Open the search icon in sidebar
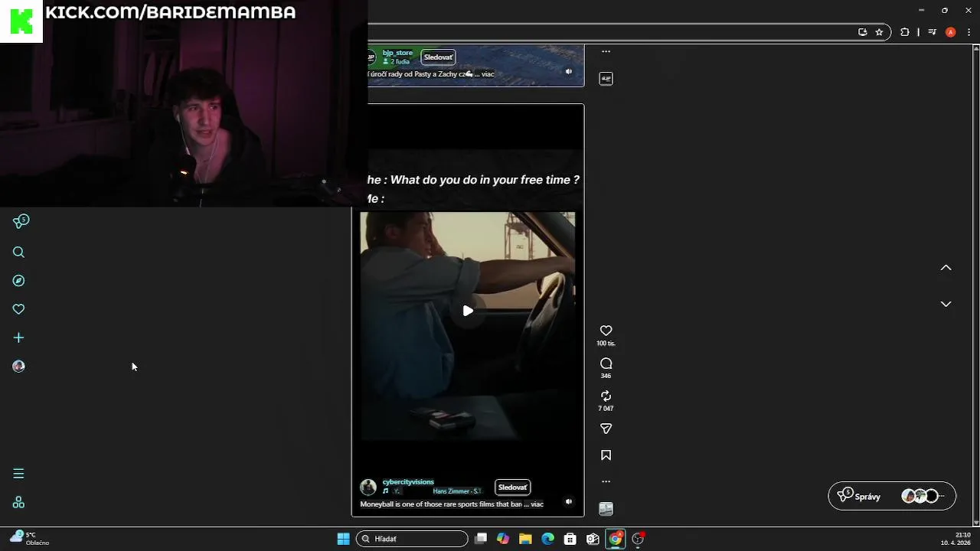Viewport: 980px width, 551px height. 19,253
